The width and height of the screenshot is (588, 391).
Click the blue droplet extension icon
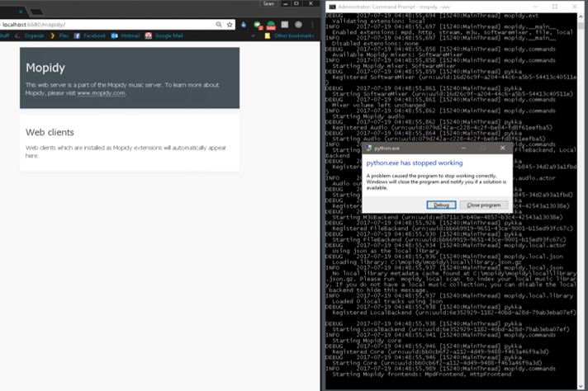pyautogui.click(x=244, y=25)
